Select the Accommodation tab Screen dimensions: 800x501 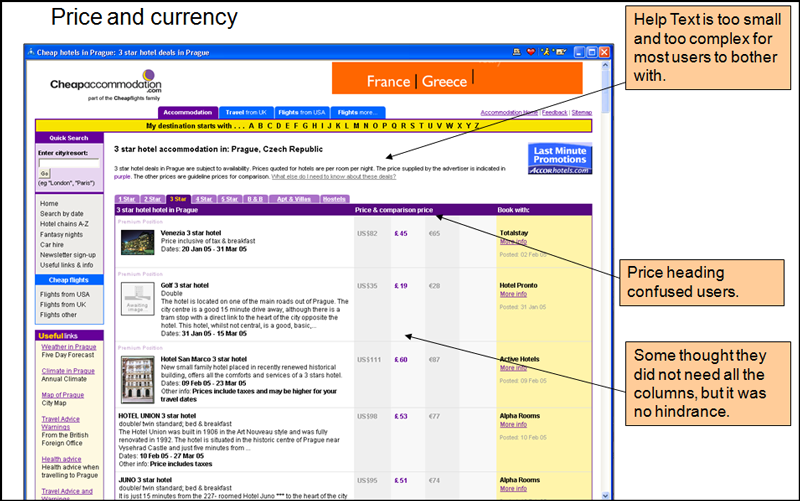pos(188,112)
